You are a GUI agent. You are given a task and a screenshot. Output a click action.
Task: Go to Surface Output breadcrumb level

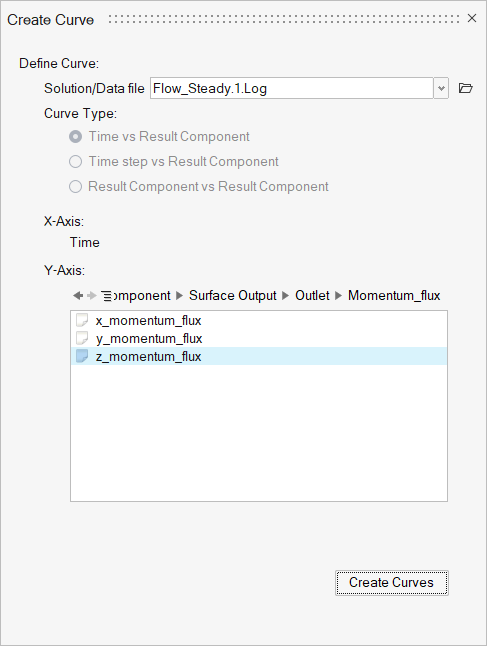point(232,295)
